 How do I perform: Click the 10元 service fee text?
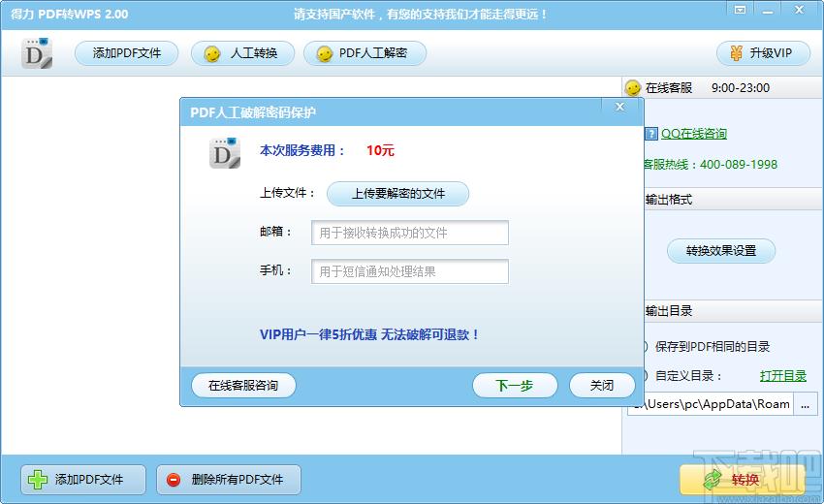pos(380,150)
